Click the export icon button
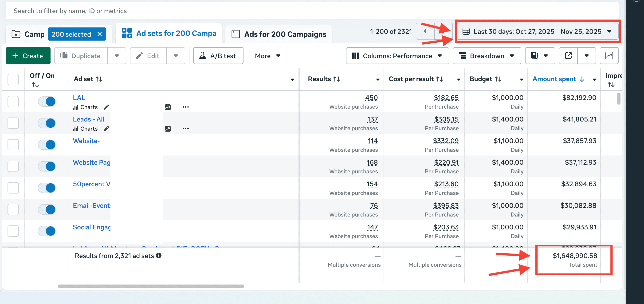 (x=568, y=56)
